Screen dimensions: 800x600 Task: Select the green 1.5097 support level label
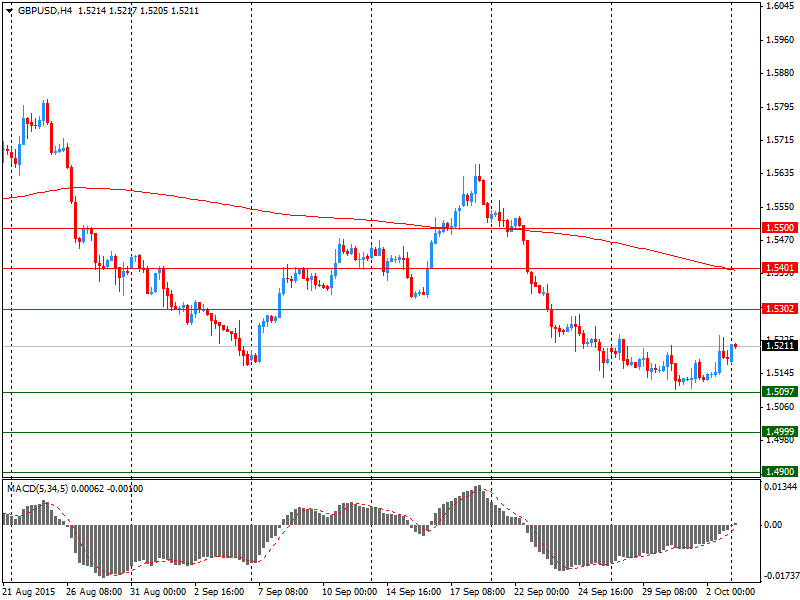pos(780,391)
